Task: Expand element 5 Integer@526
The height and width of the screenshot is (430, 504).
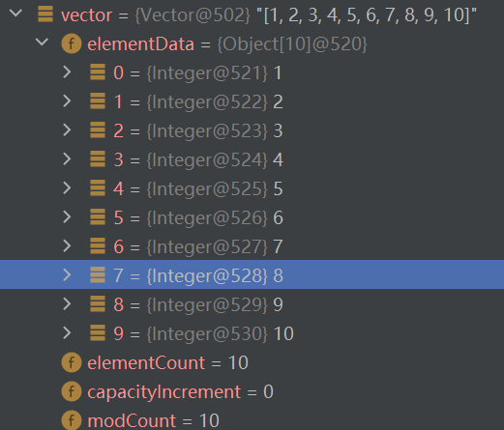Action: pyautogui.click(x=67, y=217)
